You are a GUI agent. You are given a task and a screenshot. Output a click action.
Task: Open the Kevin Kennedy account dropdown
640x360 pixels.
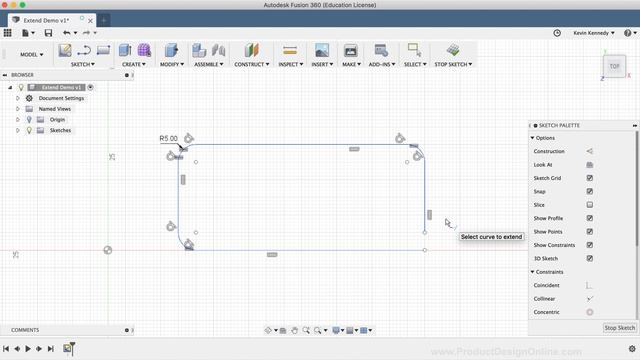pos(593,33)
